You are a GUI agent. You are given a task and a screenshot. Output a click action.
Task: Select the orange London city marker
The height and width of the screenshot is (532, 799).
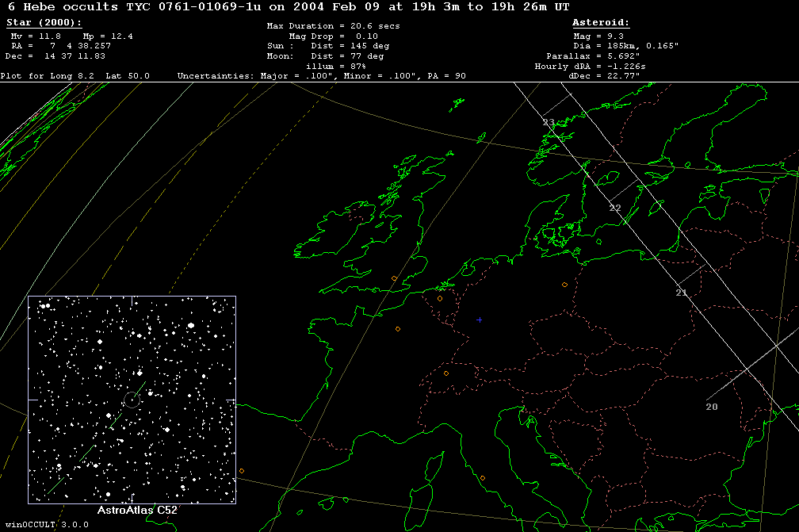(x=393, y=278)
